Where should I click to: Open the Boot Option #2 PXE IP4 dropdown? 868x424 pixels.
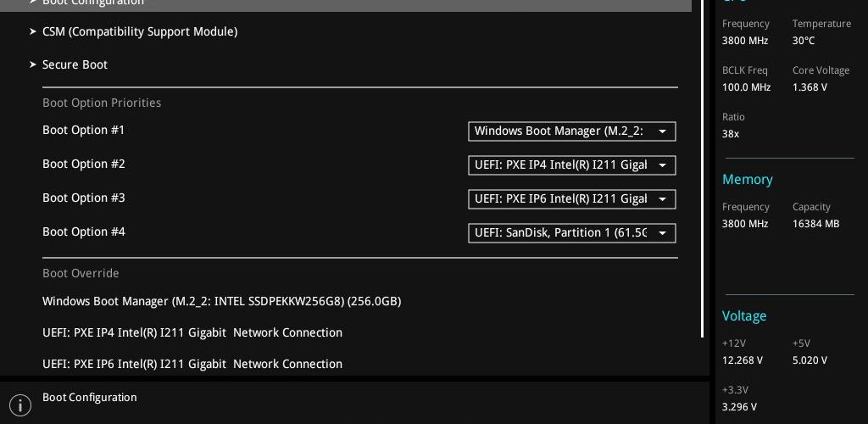(572, 165)
